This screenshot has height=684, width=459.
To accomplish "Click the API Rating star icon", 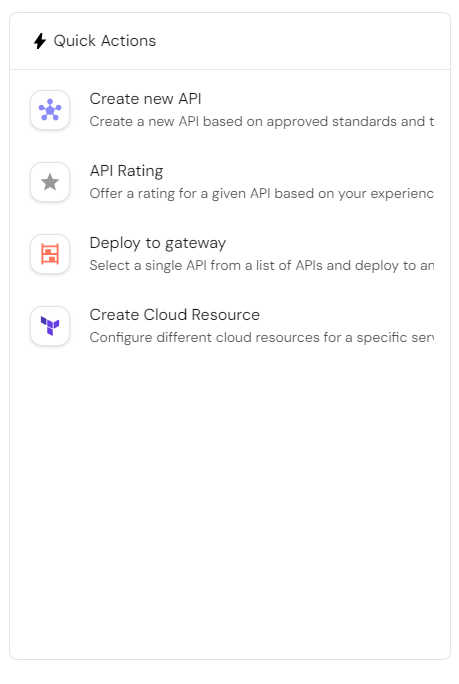I will pos(50,182).
